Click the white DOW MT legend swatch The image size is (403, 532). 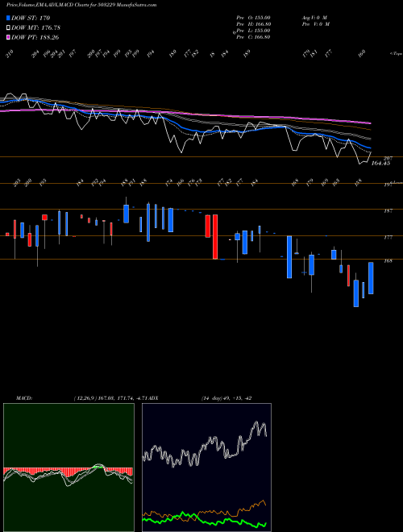click(x=8, y=27)
